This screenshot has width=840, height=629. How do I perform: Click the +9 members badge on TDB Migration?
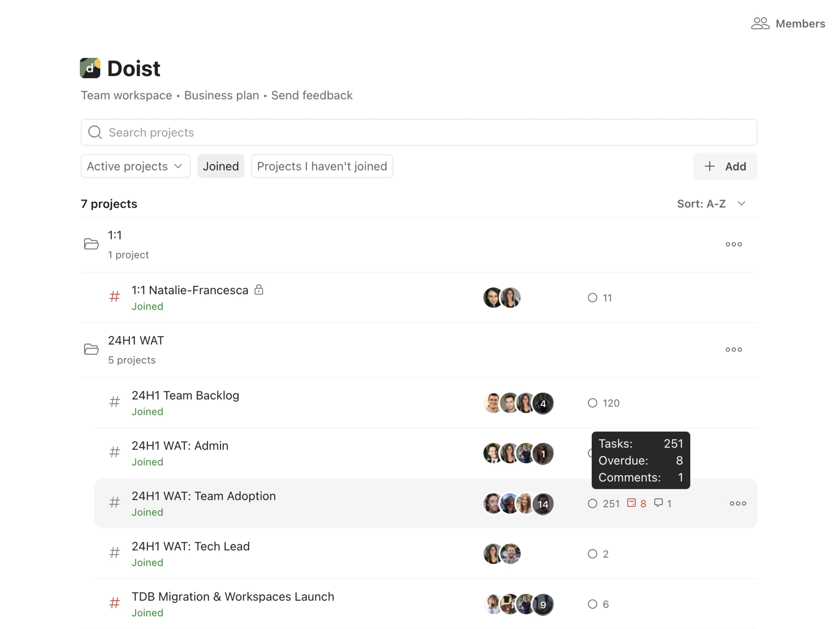coord(543,604)
